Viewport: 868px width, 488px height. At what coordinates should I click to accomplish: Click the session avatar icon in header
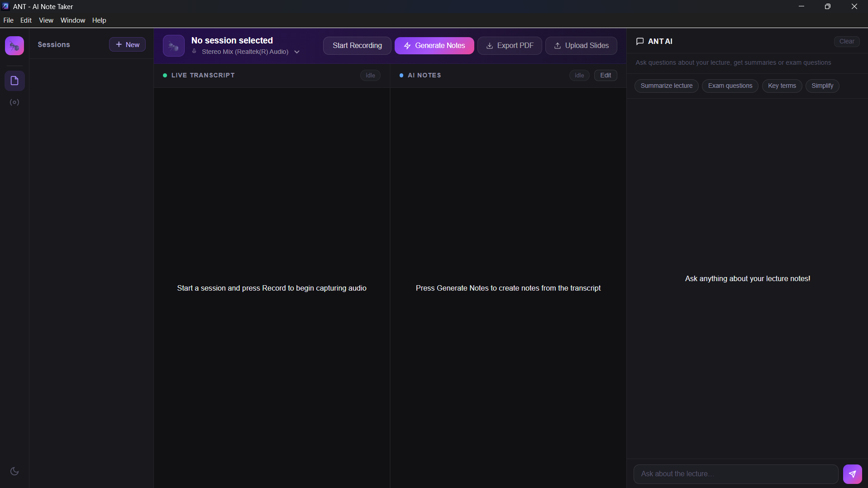[174, 46]
